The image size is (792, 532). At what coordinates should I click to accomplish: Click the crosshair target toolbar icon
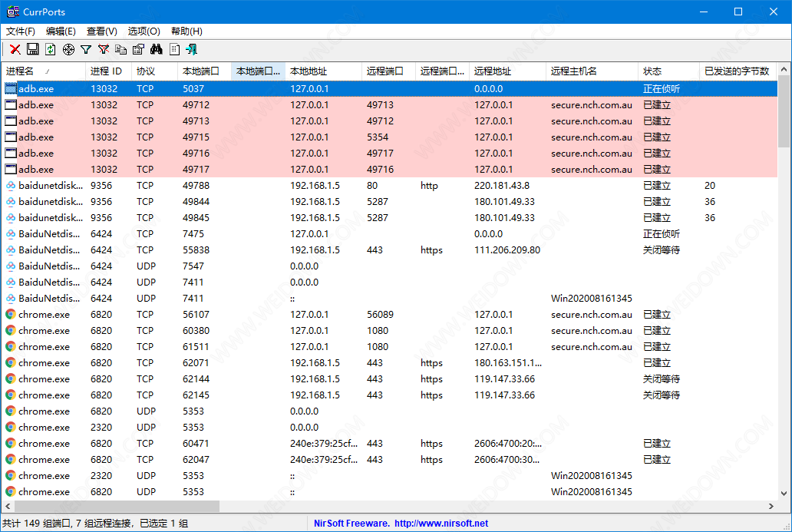point(68,49)
